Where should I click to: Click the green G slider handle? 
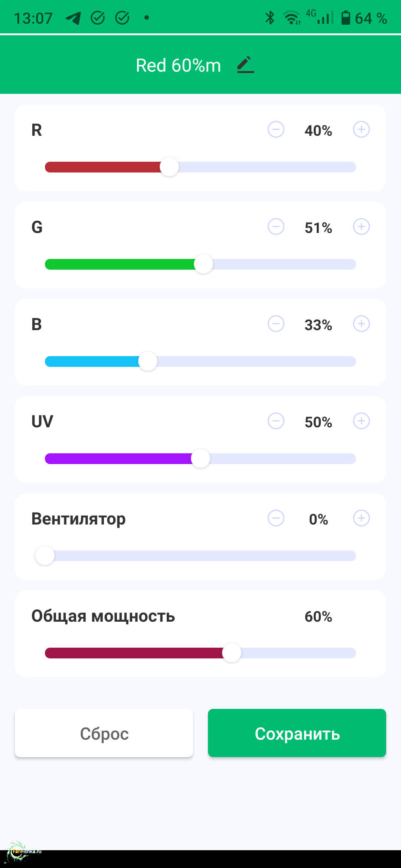203,264
